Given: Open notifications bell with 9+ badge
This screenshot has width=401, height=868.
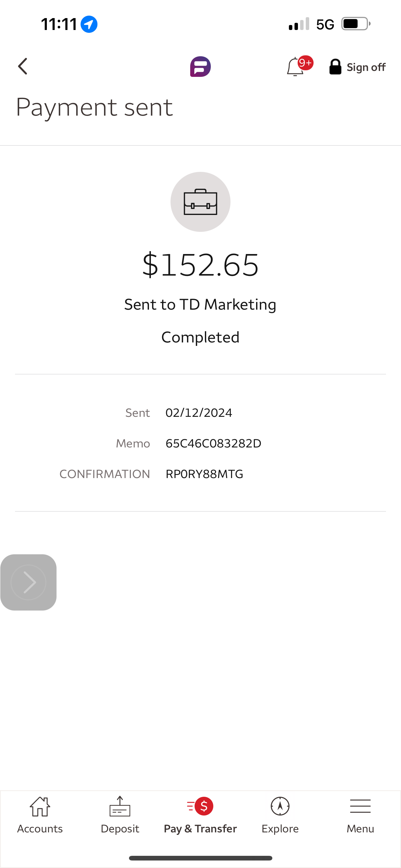Looking at the screenshot, I should (297, 66).
